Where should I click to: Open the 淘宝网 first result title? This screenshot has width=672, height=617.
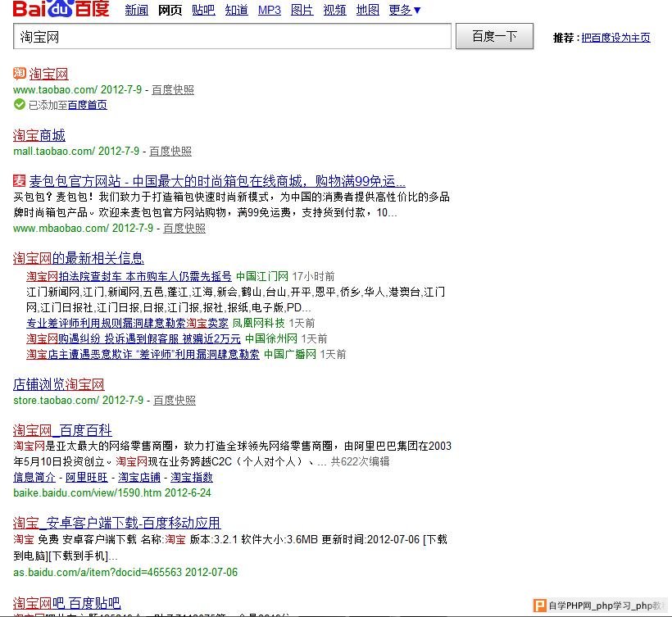pyautogui.click(x=48, y=74)
